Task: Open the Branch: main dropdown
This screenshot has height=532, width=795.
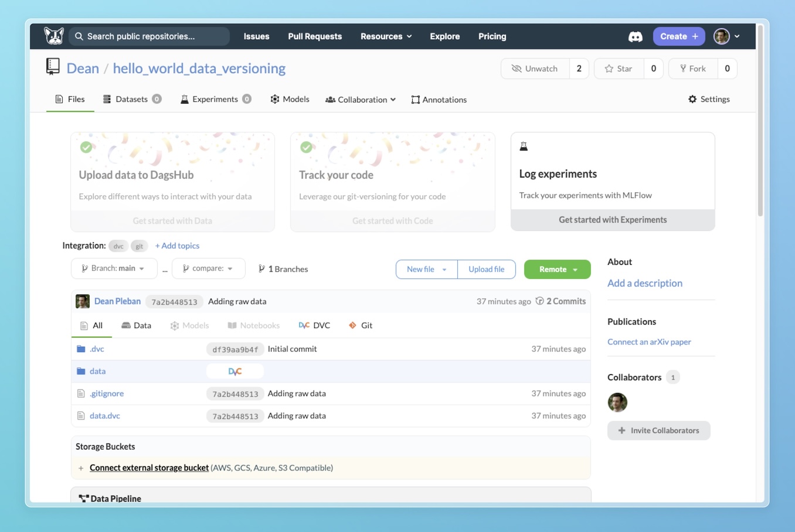Action: tap(114, 268)
